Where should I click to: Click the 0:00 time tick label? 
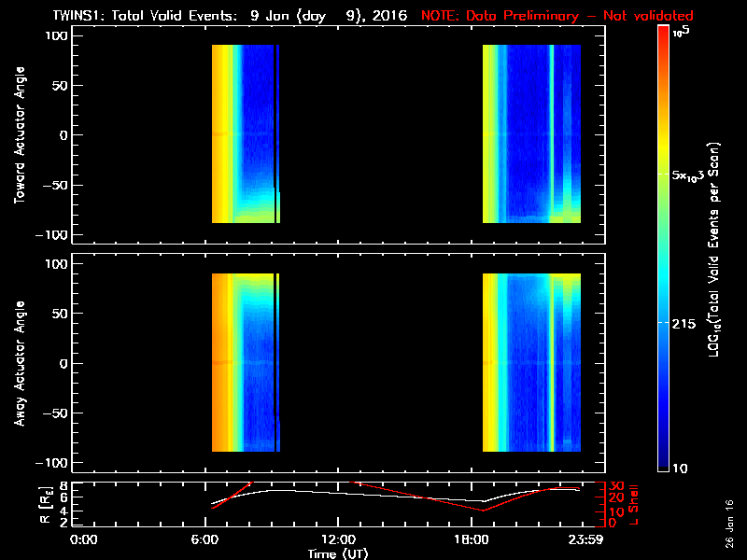click(84, 539)
